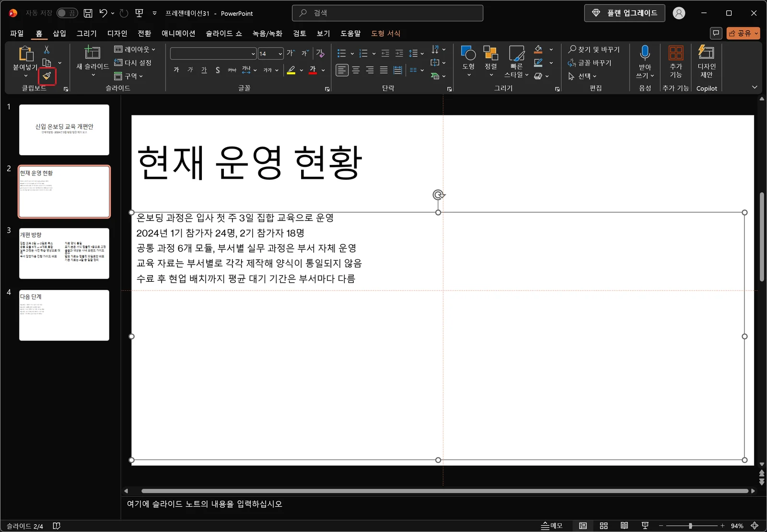Click Undo arrow in title bar
Image resolution: width=767 pixels, height=532 pixels.
(103, 13)
